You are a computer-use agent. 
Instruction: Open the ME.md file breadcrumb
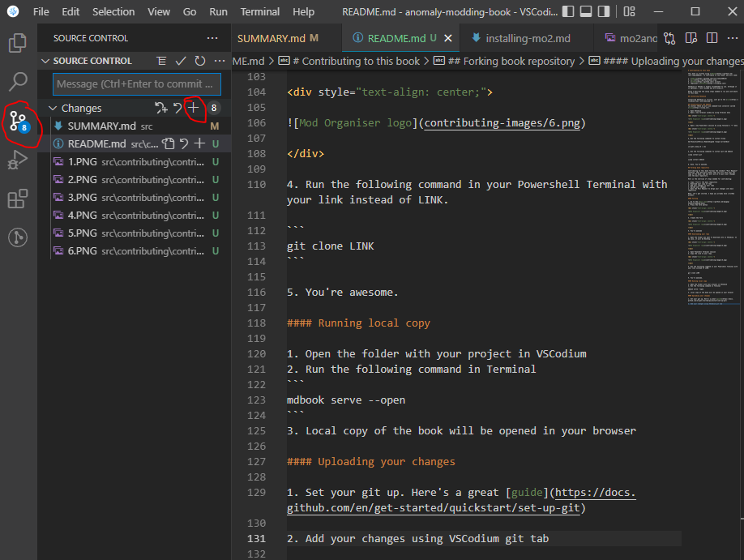click(248, 62)
